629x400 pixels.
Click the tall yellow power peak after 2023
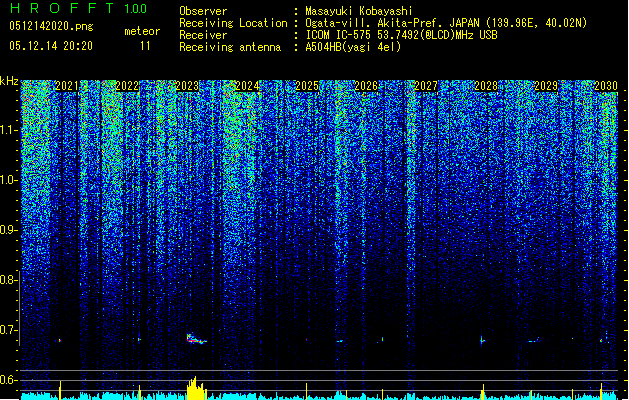196,388
